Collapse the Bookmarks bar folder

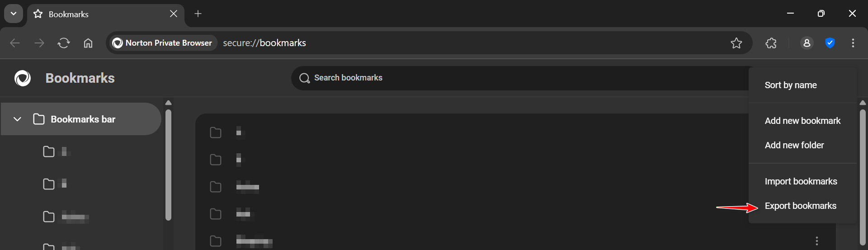click(17, 119)
